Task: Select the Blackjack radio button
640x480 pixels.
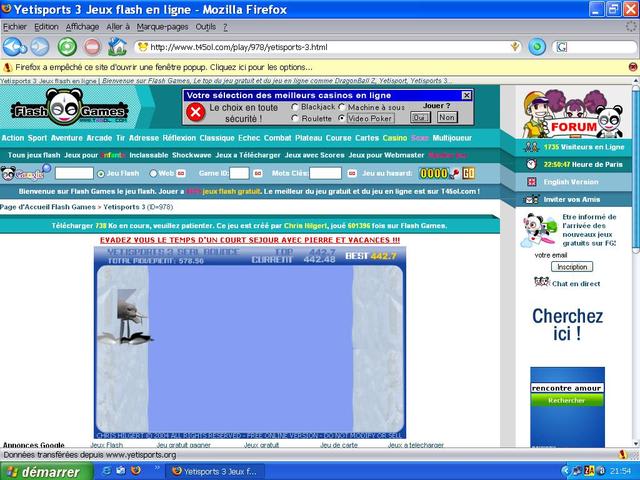Action: (x=295, y=106)
